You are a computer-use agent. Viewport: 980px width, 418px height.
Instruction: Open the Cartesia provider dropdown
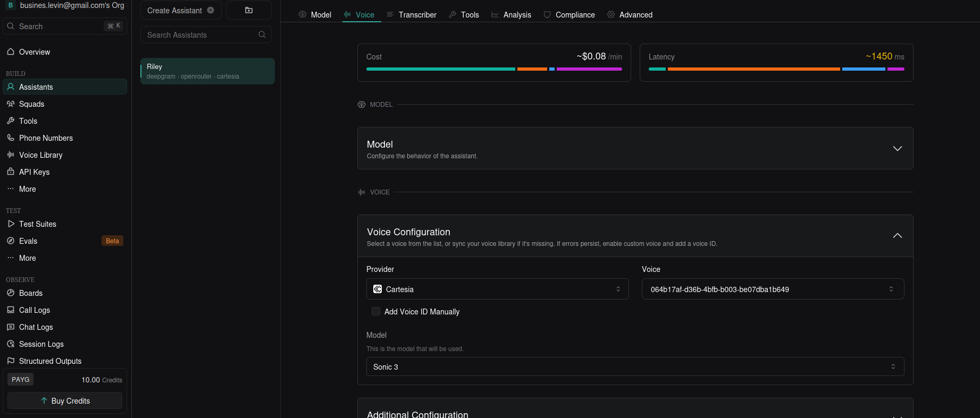point(497,289)
